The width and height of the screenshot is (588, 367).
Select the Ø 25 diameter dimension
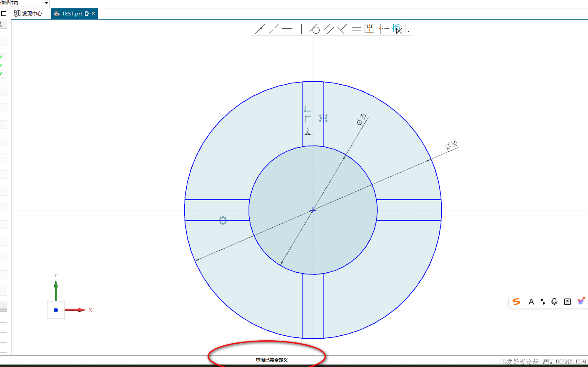pyautogui.click(x=362, y=119)
